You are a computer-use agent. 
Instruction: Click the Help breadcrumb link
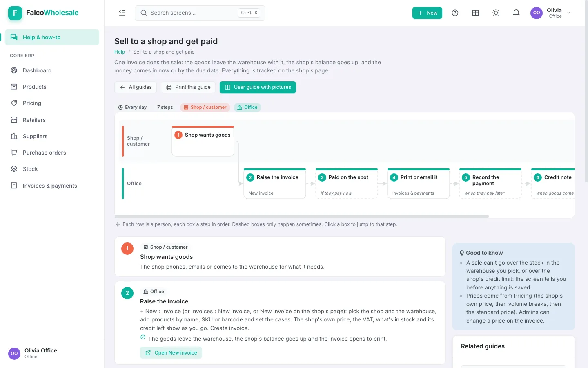click(x=120, y=52)
